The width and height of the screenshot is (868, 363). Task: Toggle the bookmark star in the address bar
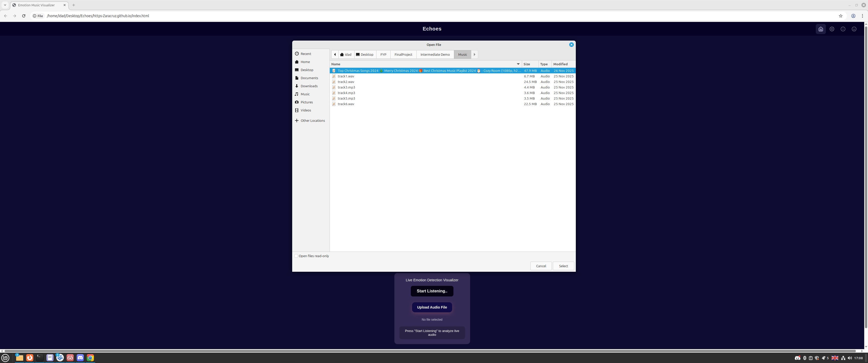840,15
